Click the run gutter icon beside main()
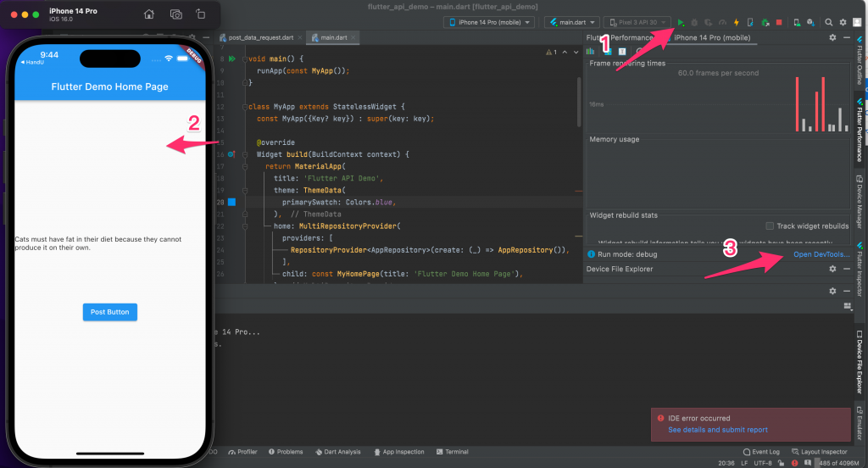Image resolution: width=868 pixels, height=468 pixels. pos(232,58)
